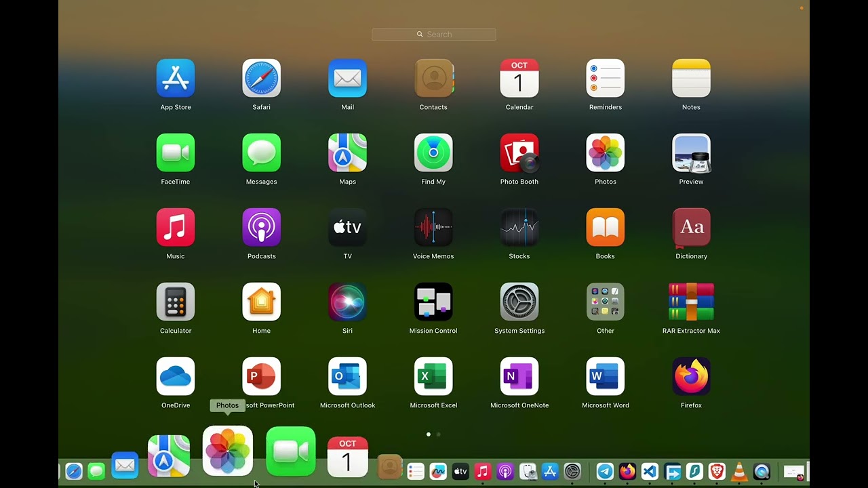
Task: Open Maps from the Dock
Action: pyautogui.click(x=169, y=456)
